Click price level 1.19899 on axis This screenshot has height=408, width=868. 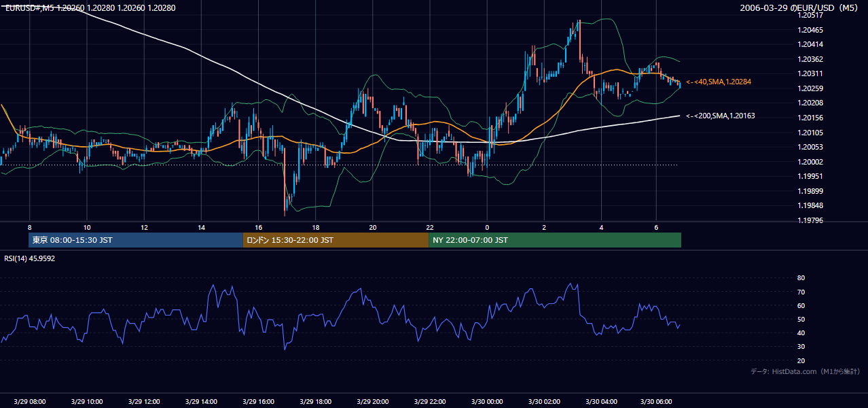tap(812, 191)
